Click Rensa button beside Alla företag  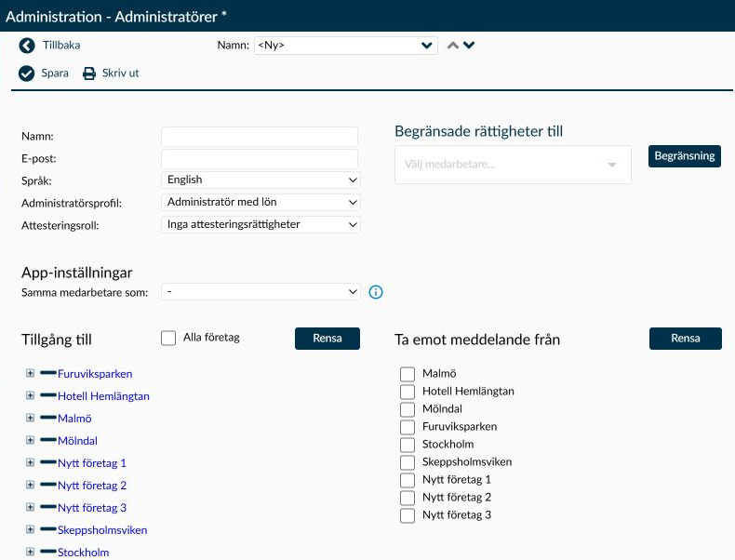(327, 339)
